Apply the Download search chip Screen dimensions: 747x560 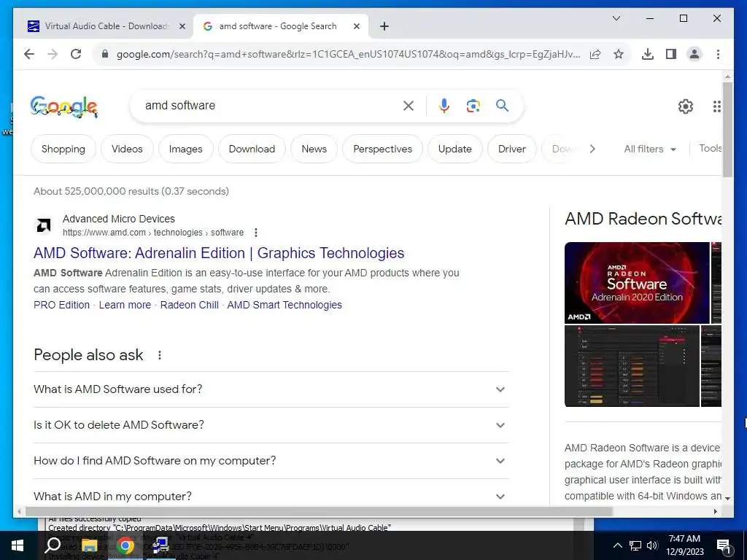tap(252, 149)
